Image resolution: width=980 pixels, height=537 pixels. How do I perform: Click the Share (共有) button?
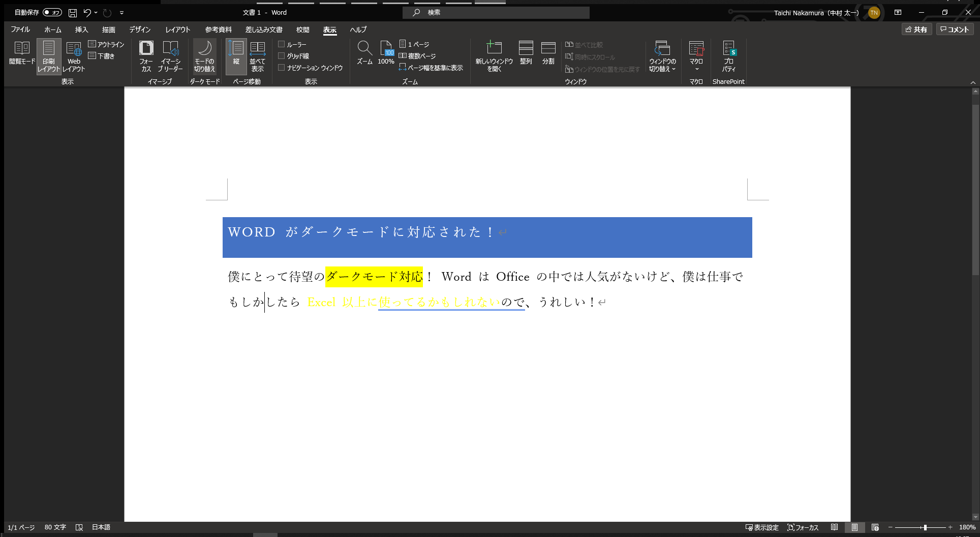[916, 29]
